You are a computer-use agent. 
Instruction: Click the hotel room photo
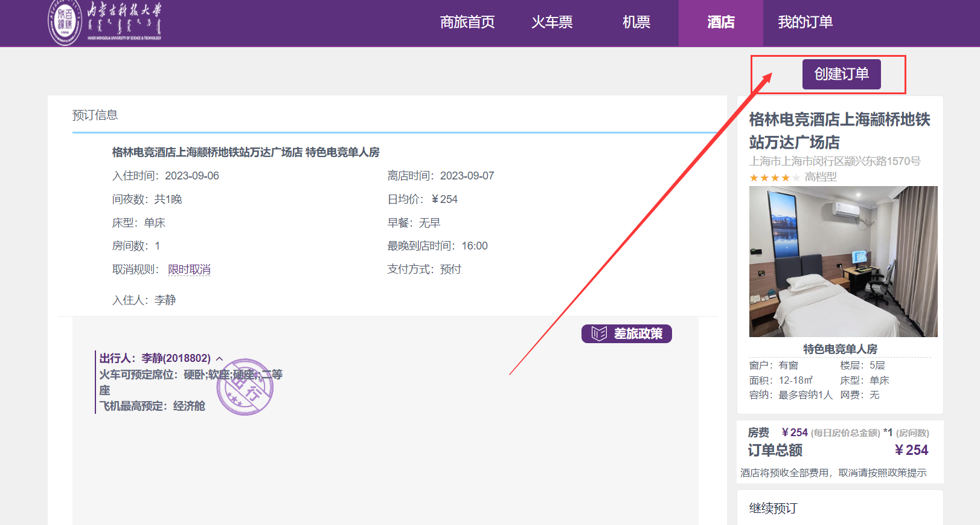click(x=843, y=261)
